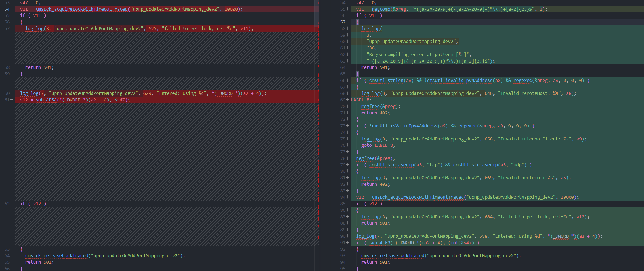Click left pane line number 54 gutter
The height and width of the screenshot is (271, 644).
7,9
